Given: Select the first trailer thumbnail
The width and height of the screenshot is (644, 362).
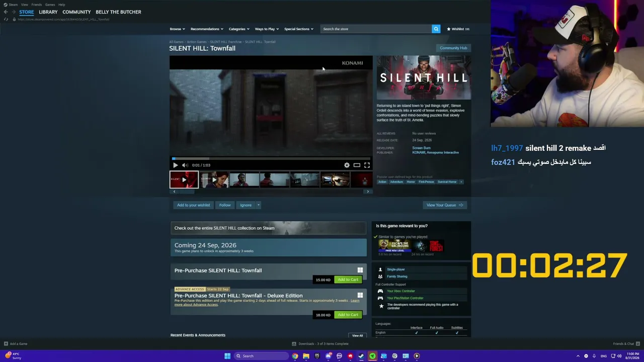Looking at the screenshot, I should pos(184,179).
